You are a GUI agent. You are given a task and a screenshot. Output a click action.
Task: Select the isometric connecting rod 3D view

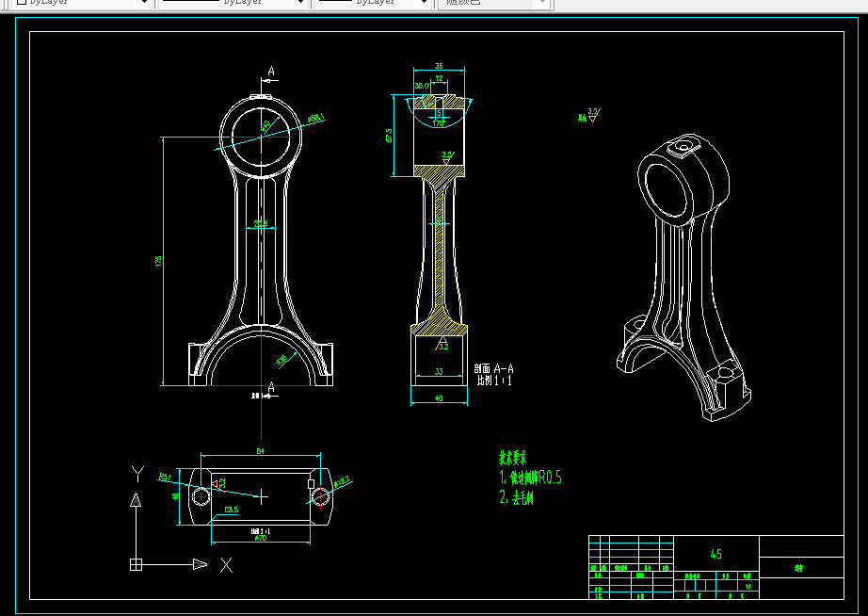(683, 277)
